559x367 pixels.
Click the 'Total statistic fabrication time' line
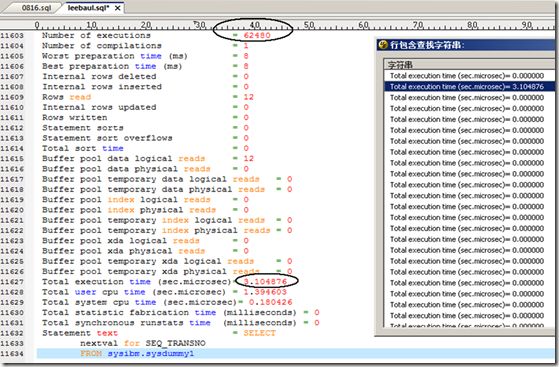click(x=169, y=313)
